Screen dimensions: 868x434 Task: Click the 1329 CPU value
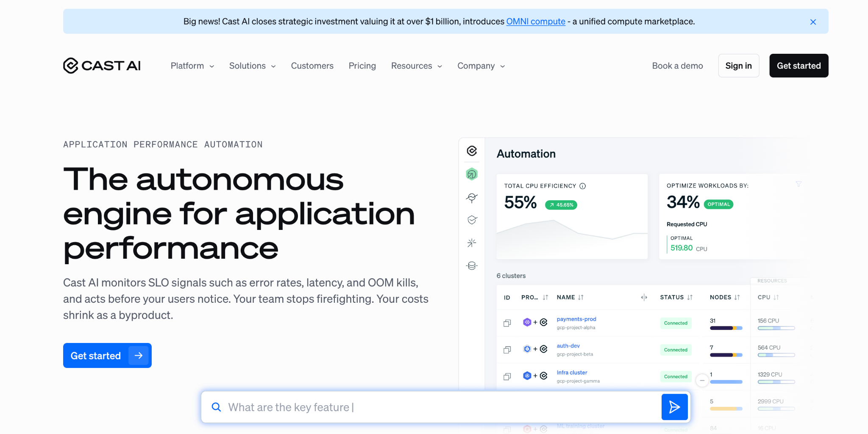[770, 374]
